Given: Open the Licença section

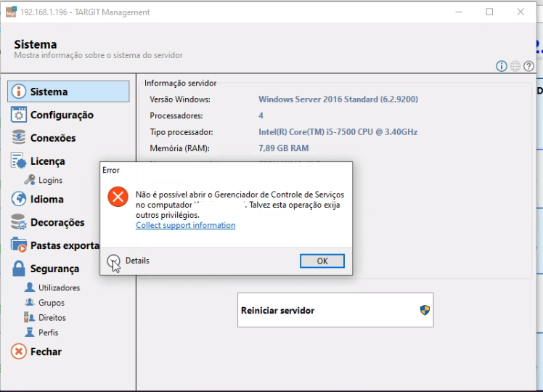Looking at the screenshot, I should (47, 161).
